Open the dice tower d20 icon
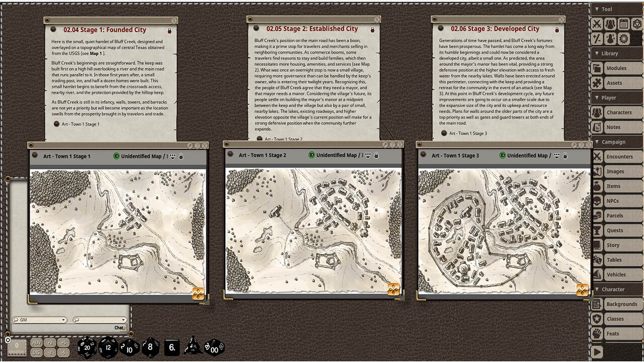 pos(637,24)
